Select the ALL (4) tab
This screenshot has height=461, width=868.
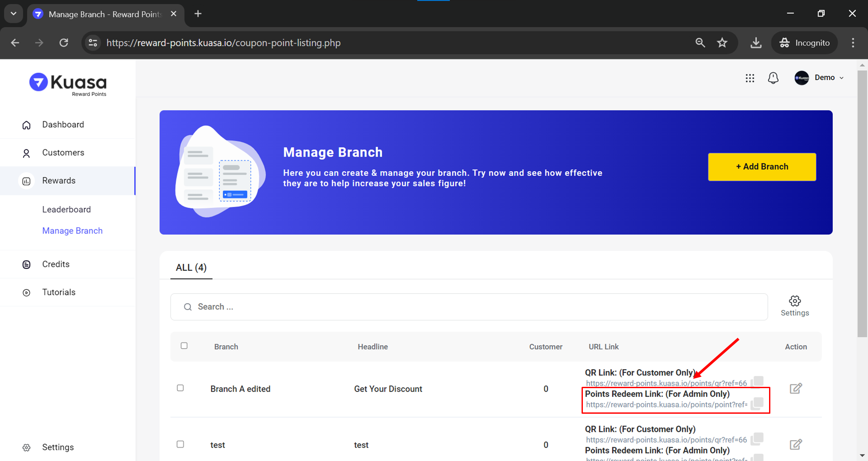191,268
